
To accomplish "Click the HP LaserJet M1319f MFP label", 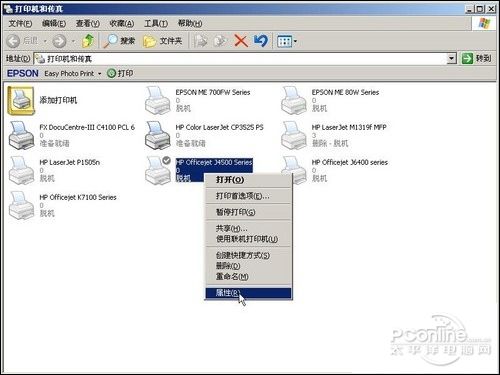I will (349, 127).
